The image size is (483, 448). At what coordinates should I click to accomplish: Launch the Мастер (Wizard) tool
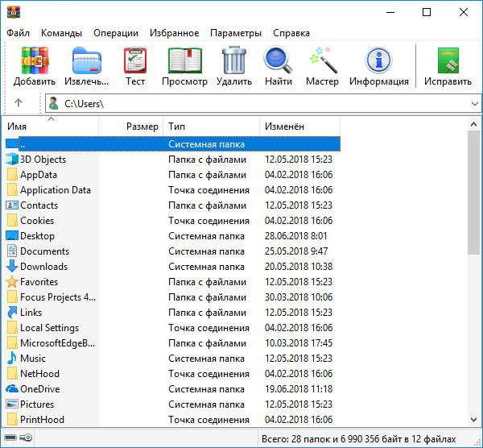[322, 66]
